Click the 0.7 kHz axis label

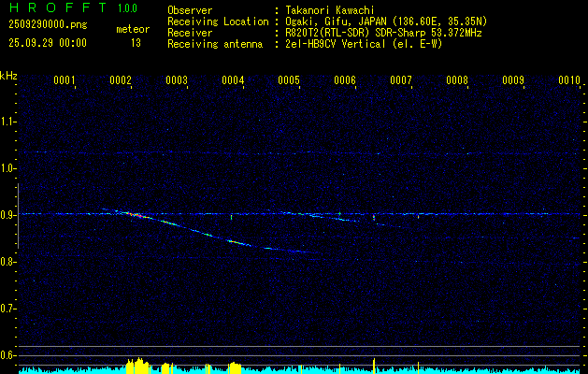[7, 309]
